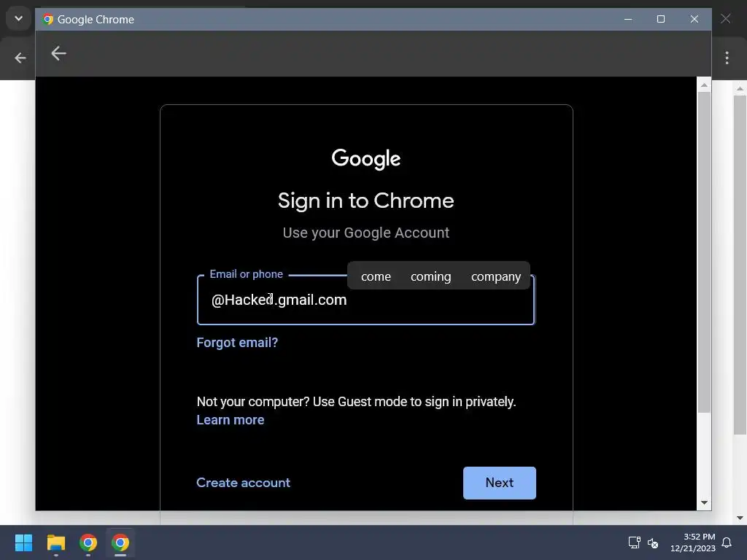Show calendar from clock 3:52 PM
Viewport: 747px width, 560px height.
coord(693,542)
